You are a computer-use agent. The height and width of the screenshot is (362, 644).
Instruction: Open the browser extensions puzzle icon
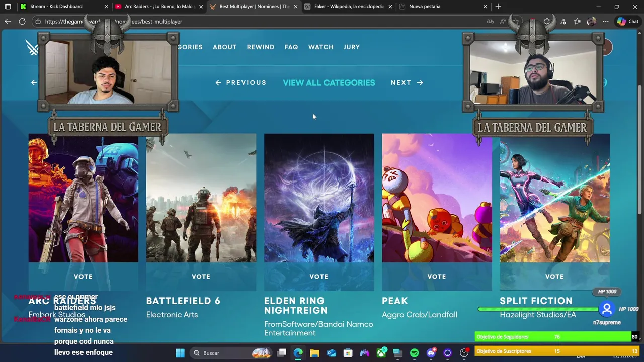(547, 21)
